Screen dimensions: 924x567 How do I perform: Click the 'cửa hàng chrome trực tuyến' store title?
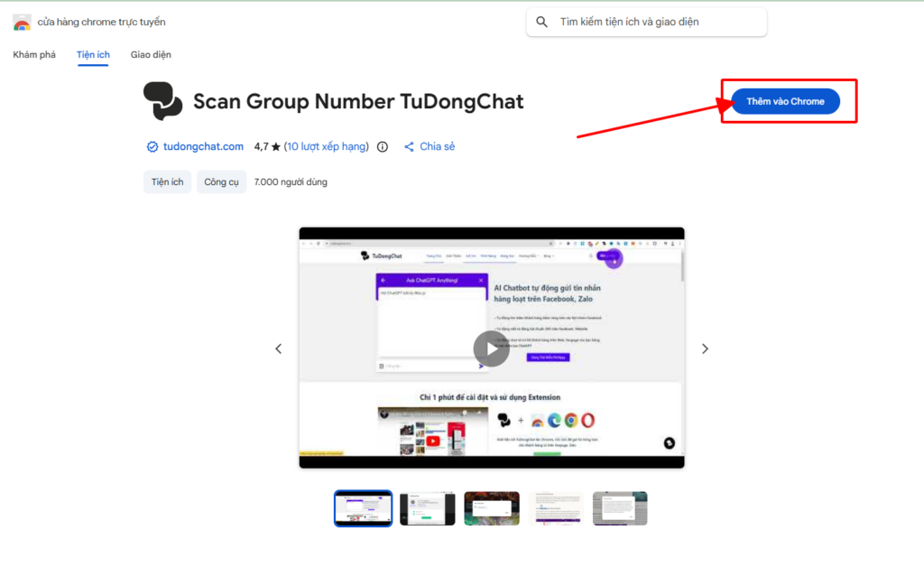[x=101, y=22]
